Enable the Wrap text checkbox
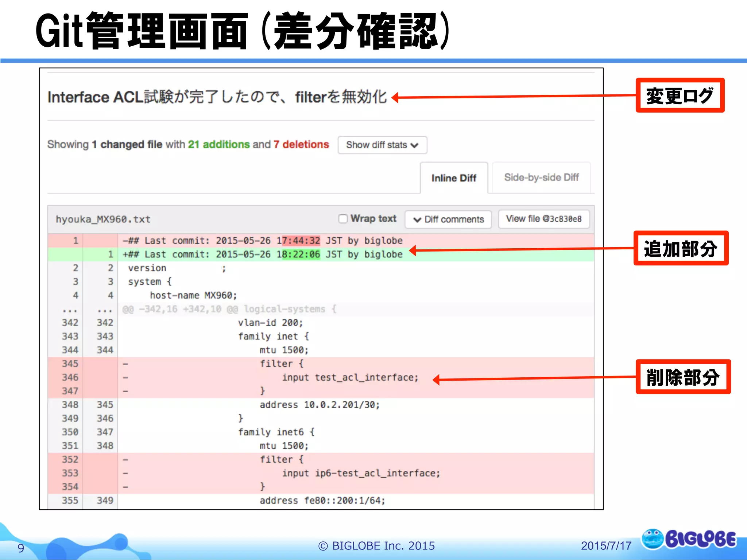This screenshot has height=560, width=747. [x=343, y=219]
